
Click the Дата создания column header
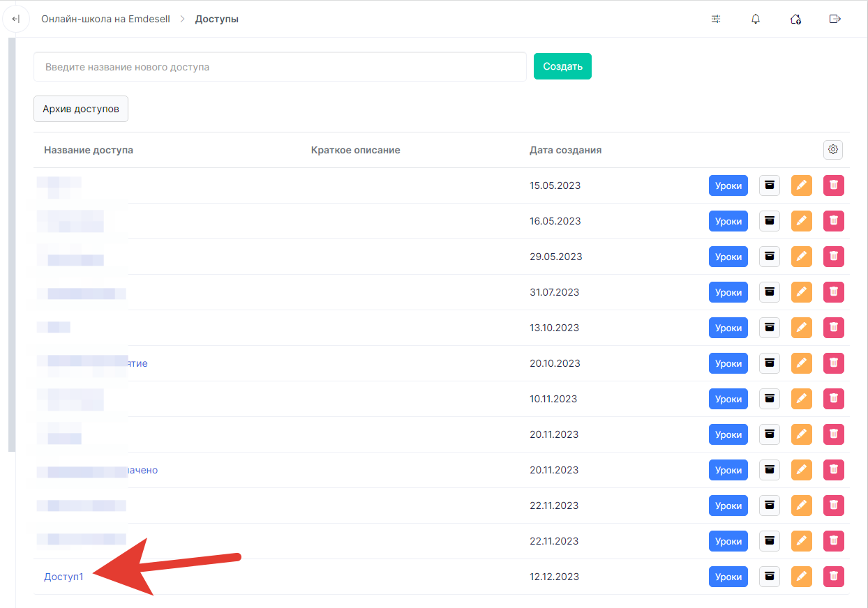pyautogui.click(x=565, y=150)
